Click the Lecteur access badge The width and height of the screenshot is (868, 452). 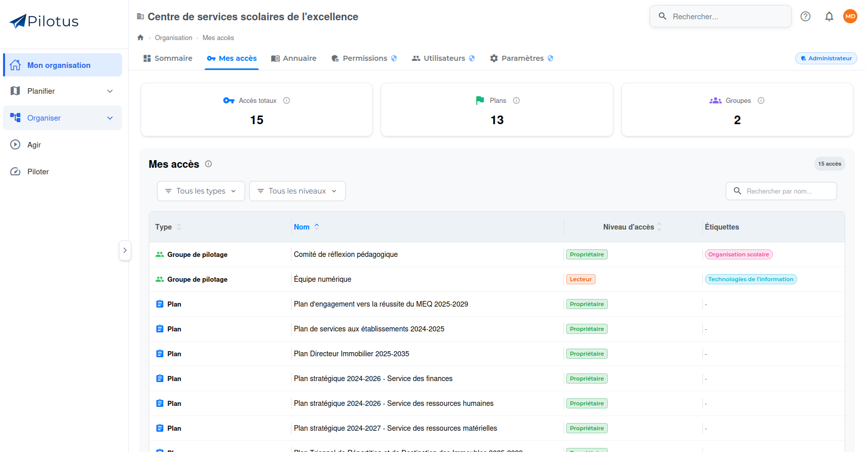tap(580, 279)
